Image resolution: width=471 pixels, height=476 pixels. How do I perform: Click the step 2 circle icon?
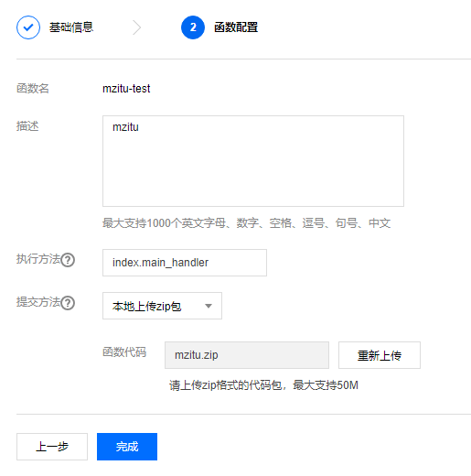pyautogui.click(x=193, y=27)
